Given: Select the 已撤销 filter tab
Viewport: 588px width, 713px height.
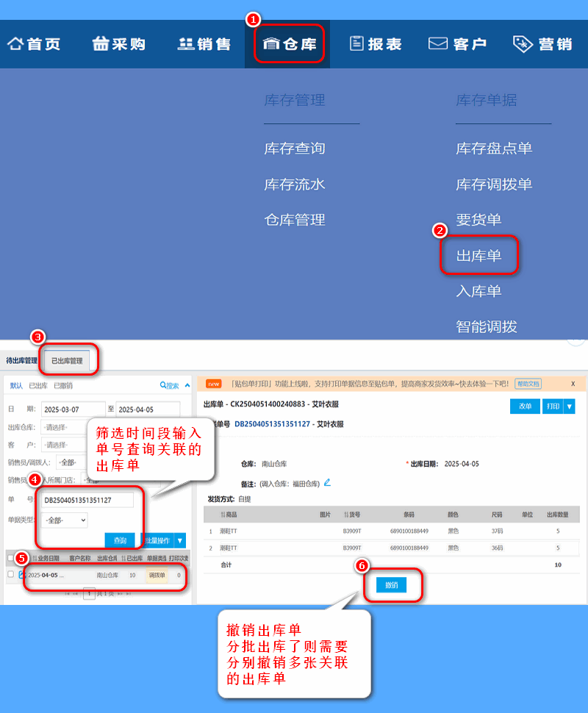Looking at the screenshot, I should pyautogui.click(x=63, y=386).
